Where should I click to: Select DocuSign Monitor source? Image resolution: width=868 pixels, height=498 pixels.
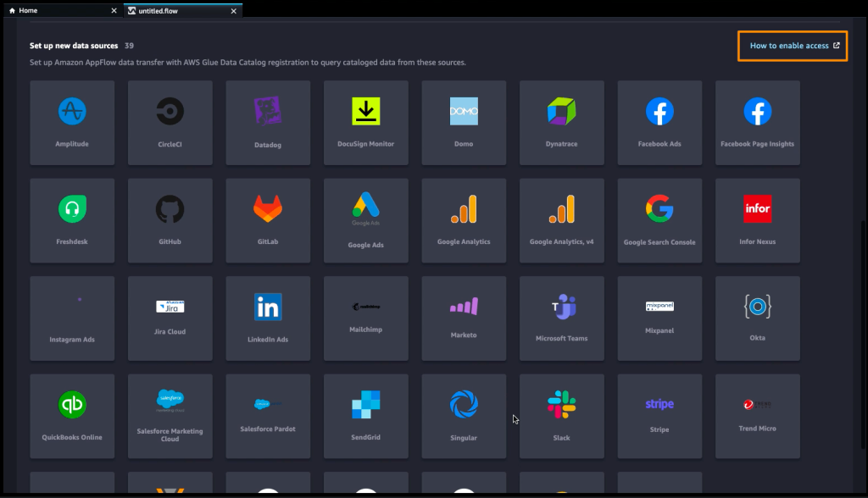[366, 123]
